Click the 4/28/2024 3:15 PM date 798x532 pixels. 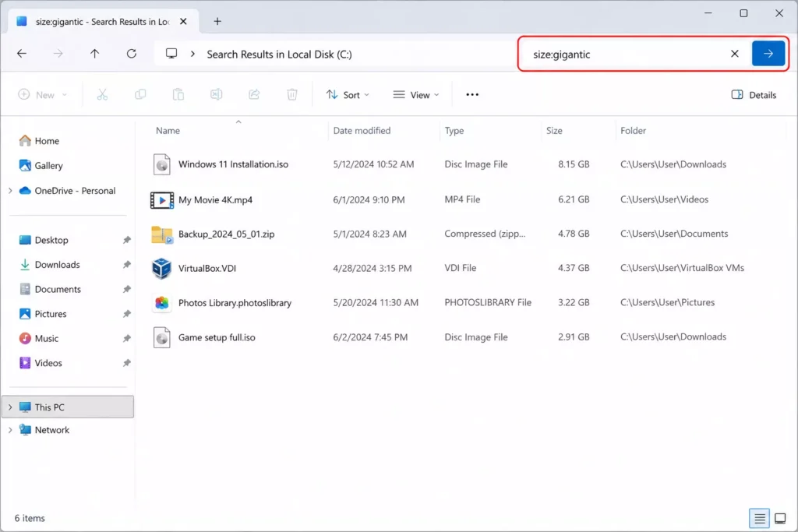(372, 268)
